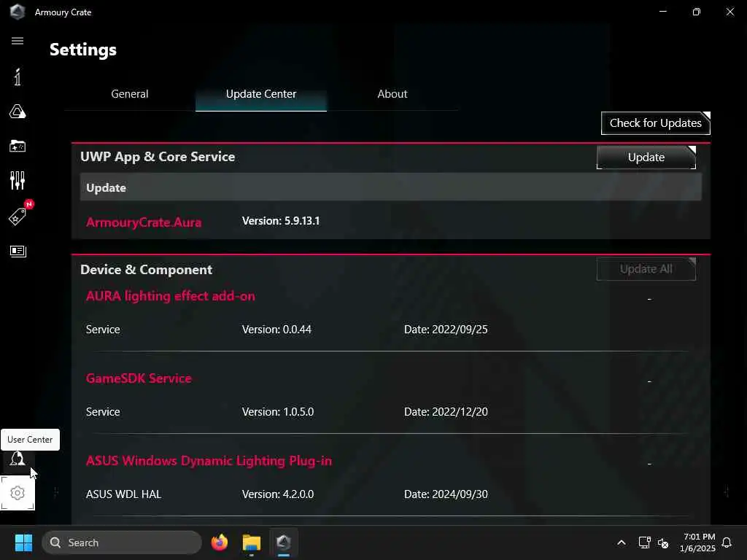Open the News sidebar icon
The image size is (747, 560).
pyautogui.click(x=18, y=251)
